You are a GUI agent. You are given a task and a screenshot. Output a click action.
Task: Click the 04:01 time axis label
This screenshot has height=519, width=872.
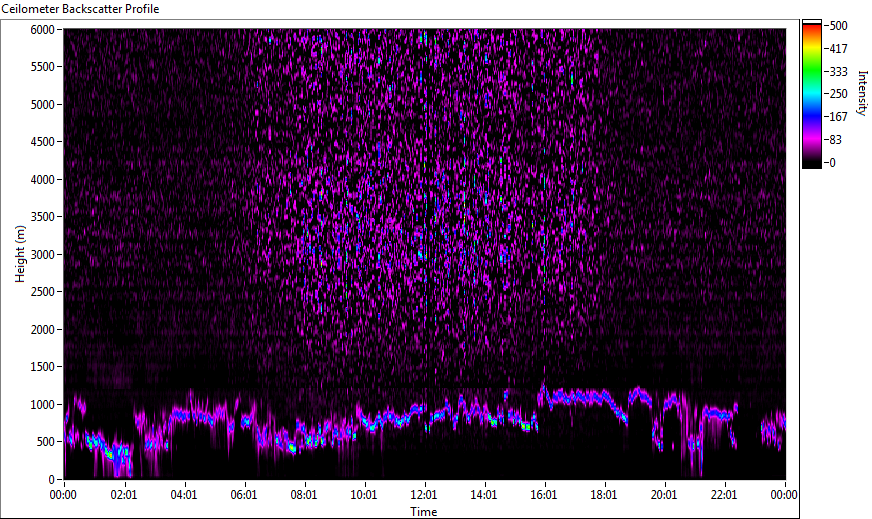pyautogui.click(x=184, y=495)
